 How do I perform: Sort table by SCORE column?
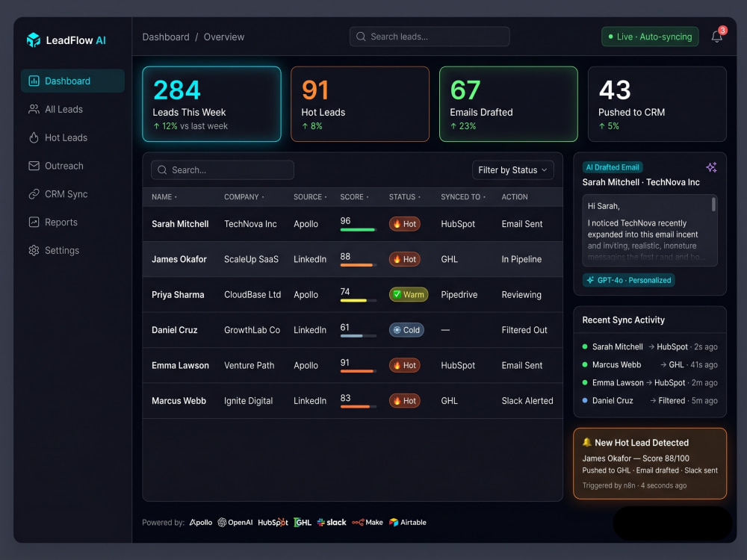[354, 196]
